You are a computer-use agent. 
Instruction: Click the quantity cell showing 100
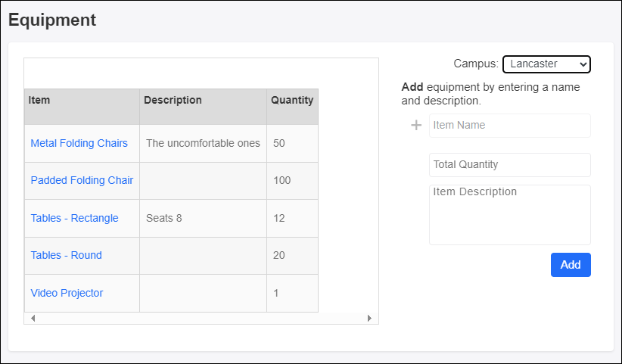[x=292, y=180]
